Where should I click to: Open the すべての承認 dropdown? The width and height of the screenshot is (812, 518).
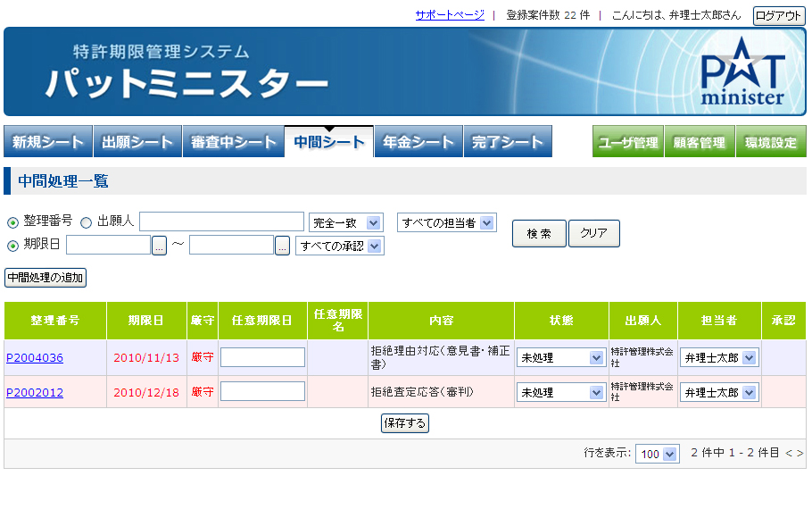(x=340, y=246)
